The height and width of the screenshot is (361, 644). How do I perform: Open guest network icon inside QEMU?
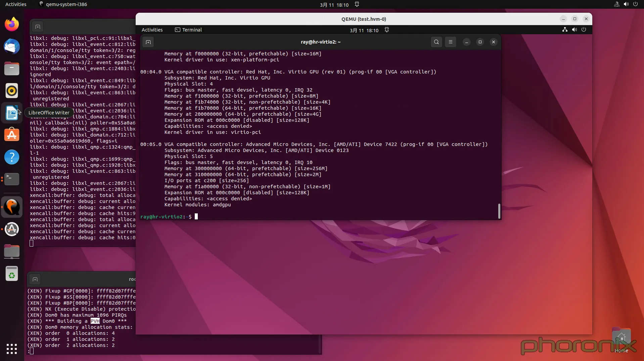coord(565,30)
